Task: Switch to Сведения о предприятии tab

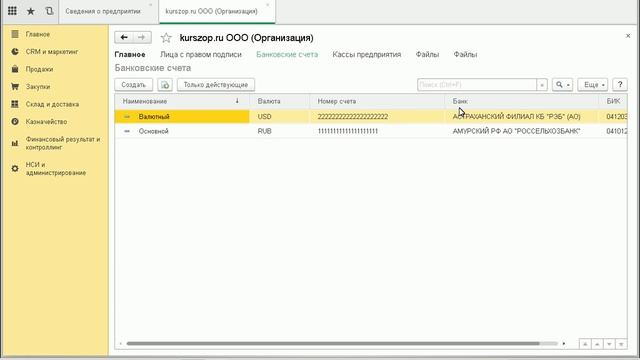Action: point(103,11)
